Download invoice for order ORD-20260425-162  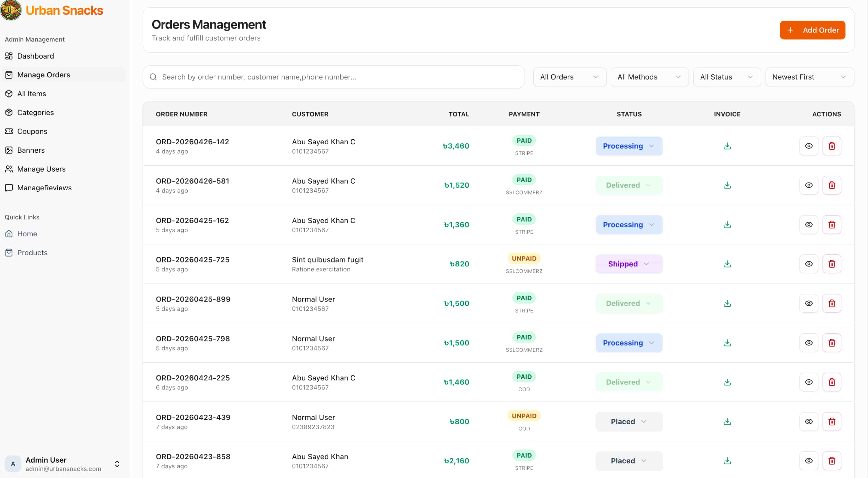pos(727,225)
